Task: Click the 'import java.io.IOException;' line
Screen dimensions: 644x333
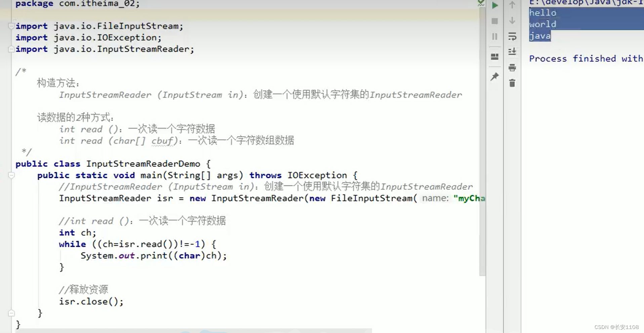Action: (x=88, y=38)
